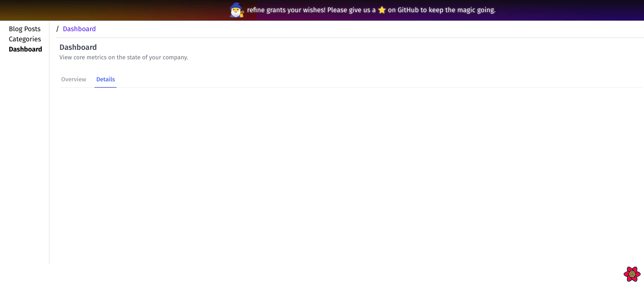Open Blog Posts from the sidebar
The image size is (644, 285).
25,29
